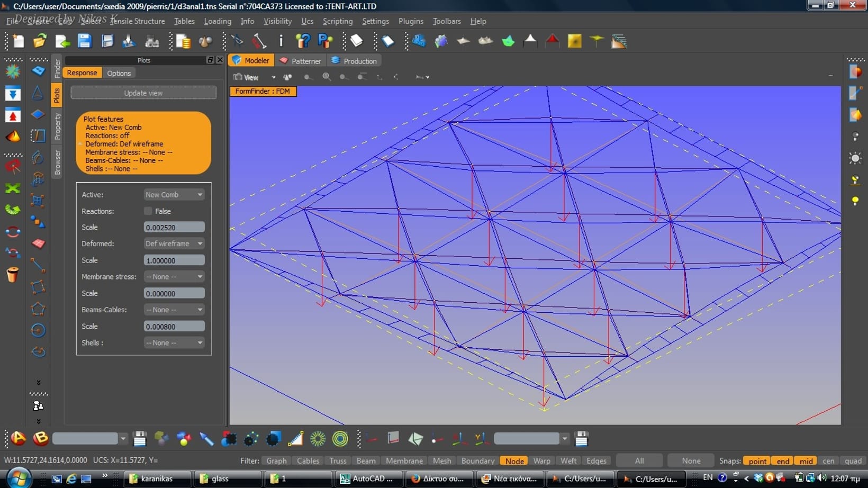
Task: Click the New file icon in toolbar
Action: coord(18,41)
